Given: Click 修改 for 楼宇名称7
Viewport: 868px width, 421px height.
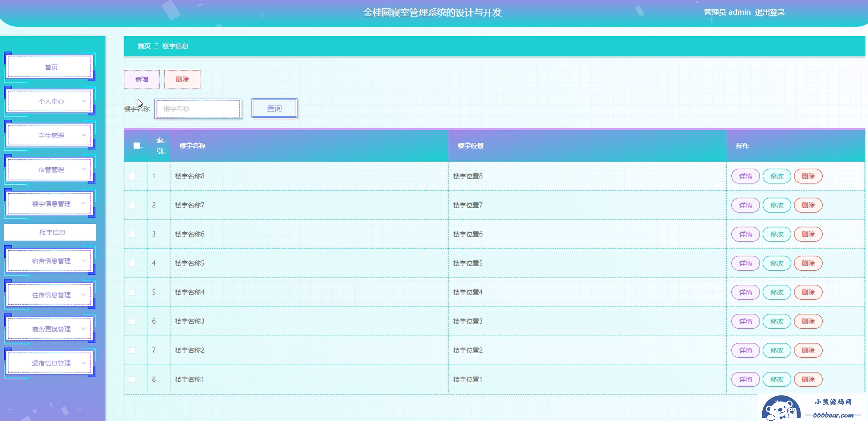Looking at the screenshot, I should click(x=777, y=205).
